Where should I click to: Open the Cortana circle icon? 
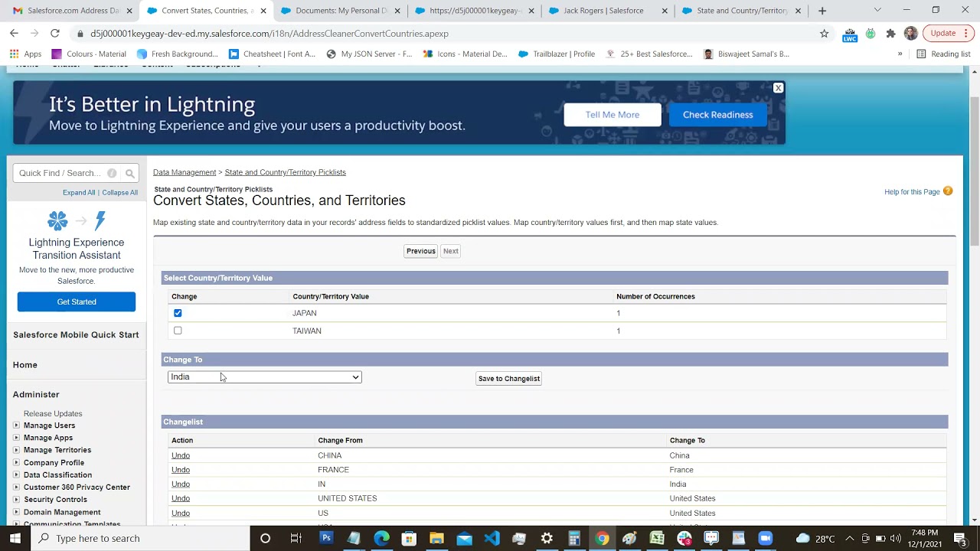[265, 538]
